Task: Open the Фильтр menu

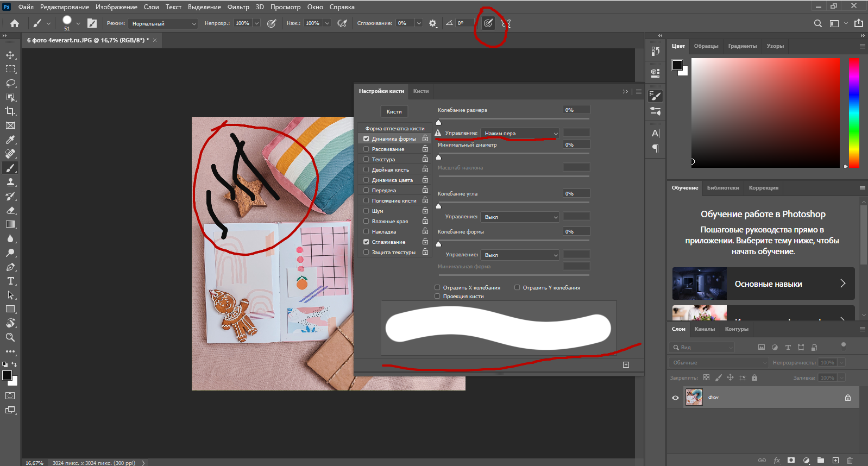Action: (x=238, y=7)
